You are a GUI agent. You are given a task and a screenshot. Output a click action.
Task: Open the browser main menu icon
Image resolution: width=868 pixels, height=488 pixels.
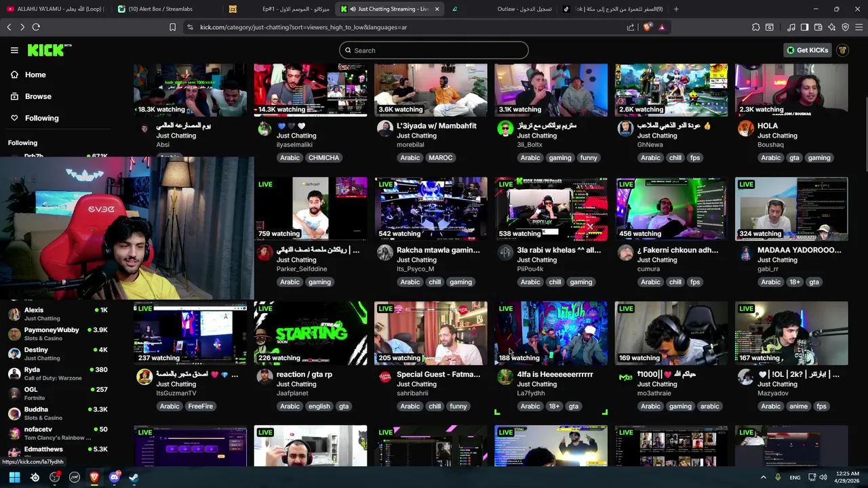point(859,27)
